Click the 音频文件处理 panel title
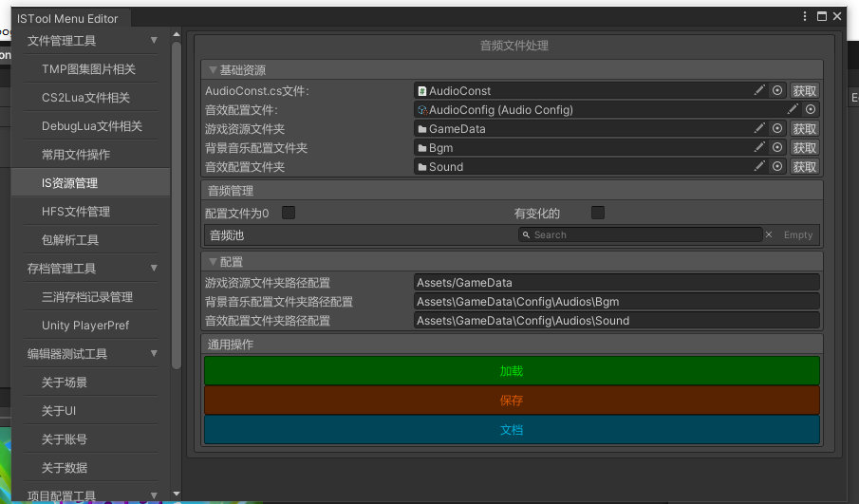Screen dimensions: 859x504 point(514,46)
